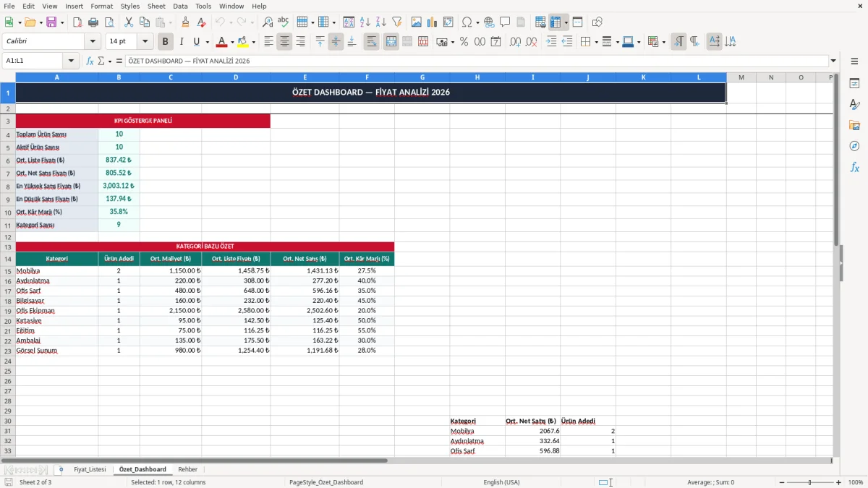This screenshot has width=868, height=488.
Task: Open Currency format dropdown arrow
Action: (452, 42)
